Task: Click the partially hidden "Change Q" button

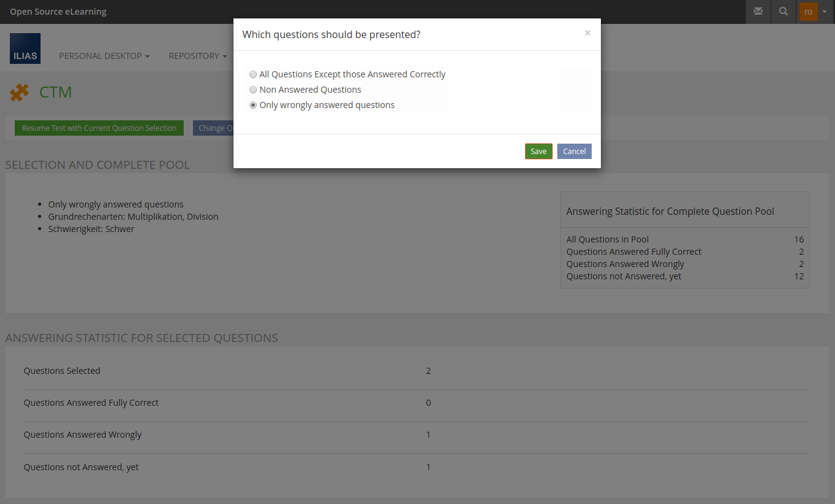Action: click(213, 128)
